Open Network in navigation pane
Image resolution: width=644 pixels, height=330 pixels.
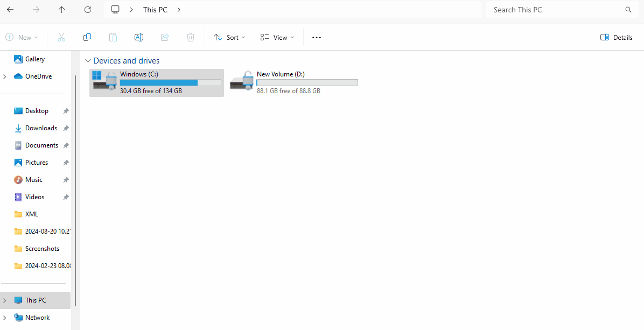(x=37, y=318)
